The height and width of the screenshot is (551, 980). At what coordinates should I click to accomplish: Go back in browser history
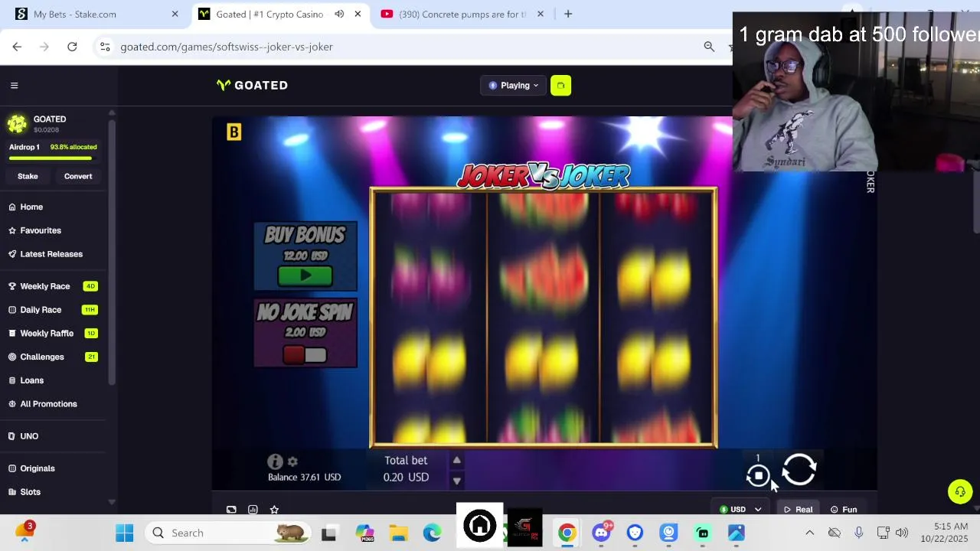(x=17, y=47)
